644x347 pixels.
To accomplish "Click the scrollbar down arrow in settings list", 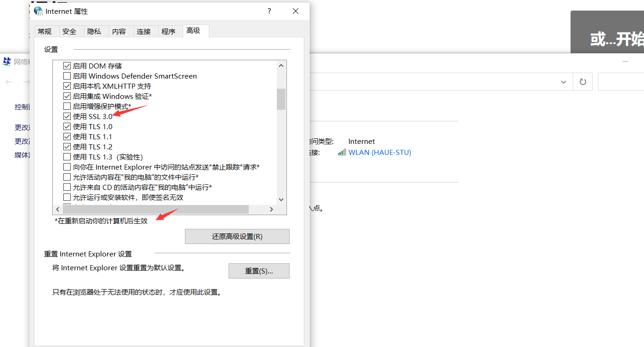I will [x=281, y=199].
